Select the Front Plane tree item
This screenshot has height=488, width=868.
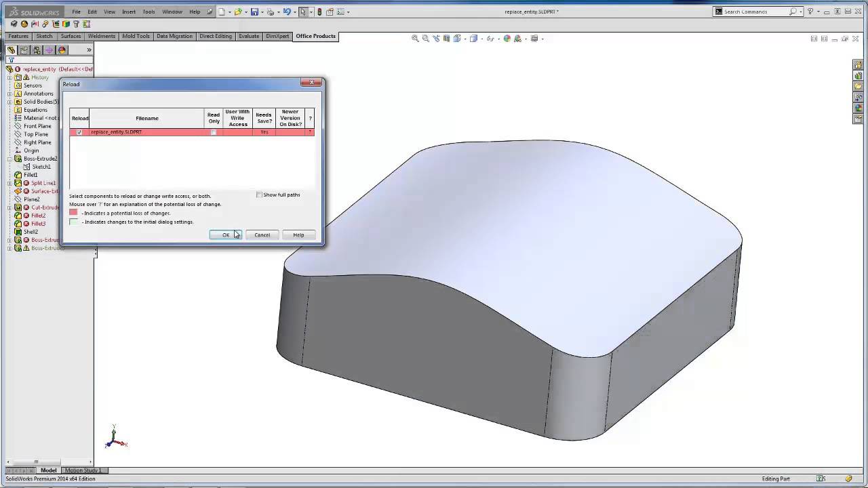[x=37, y=126]
